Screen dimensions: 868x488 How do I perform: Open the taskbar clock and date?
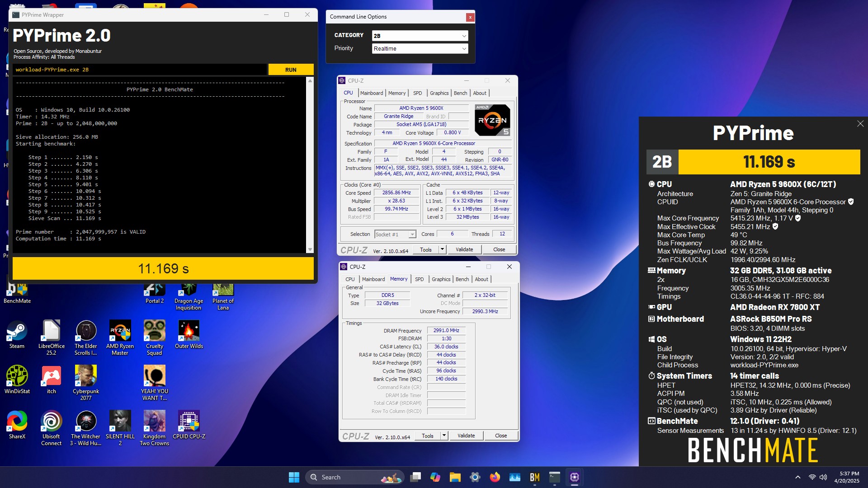(x=846, y=477)
